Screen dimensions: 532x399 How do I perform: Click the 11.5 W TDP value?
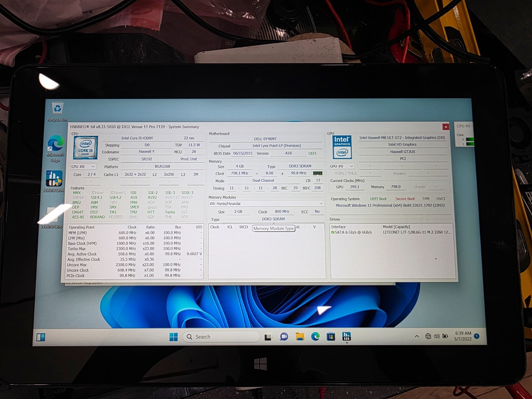coord(194,145)
